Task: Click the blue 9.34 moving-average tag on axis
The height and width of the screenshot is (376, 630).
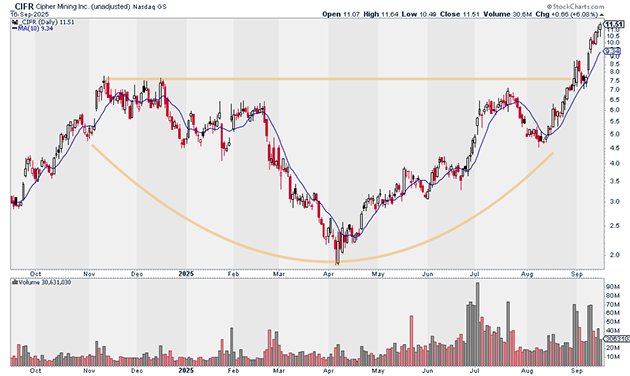Action: pos(612,51)
